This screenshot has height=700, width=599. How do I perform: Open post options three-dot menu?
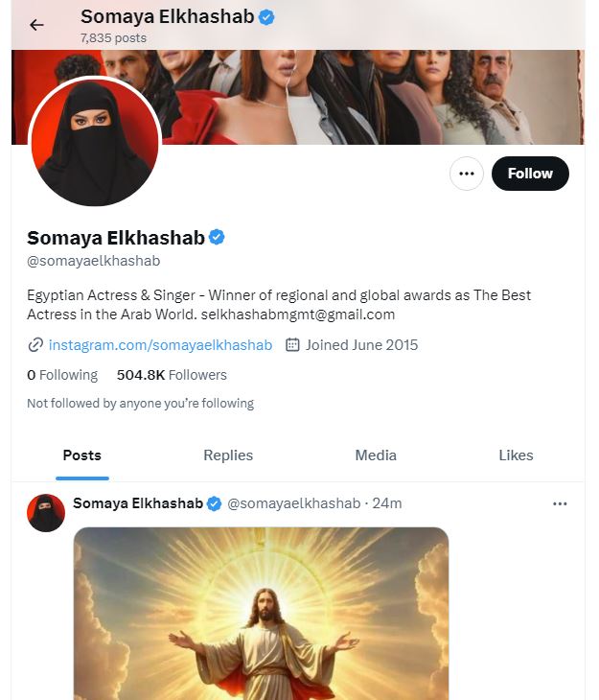pyautogui.click(x=560, y=503)
